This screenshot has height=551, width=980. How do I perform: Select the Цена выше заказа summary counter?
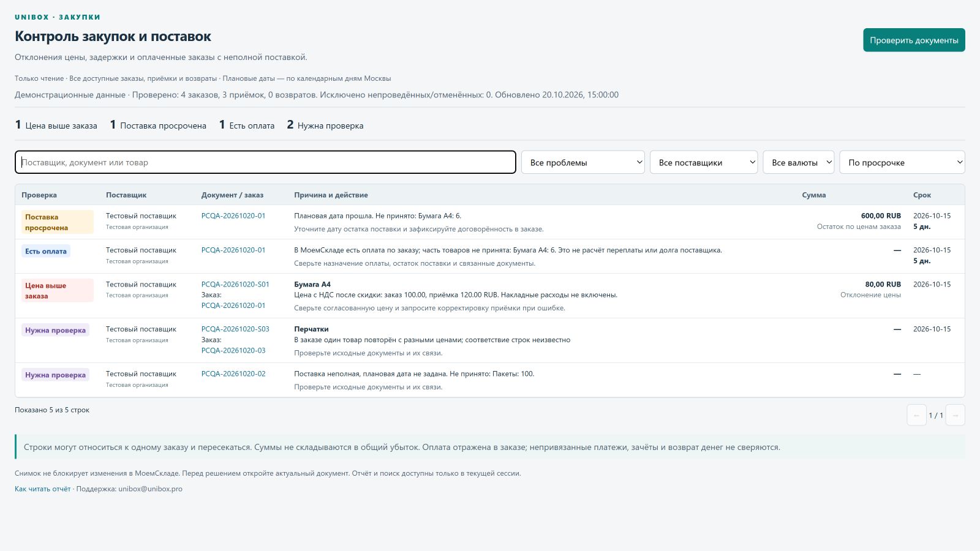coord(56,125)
